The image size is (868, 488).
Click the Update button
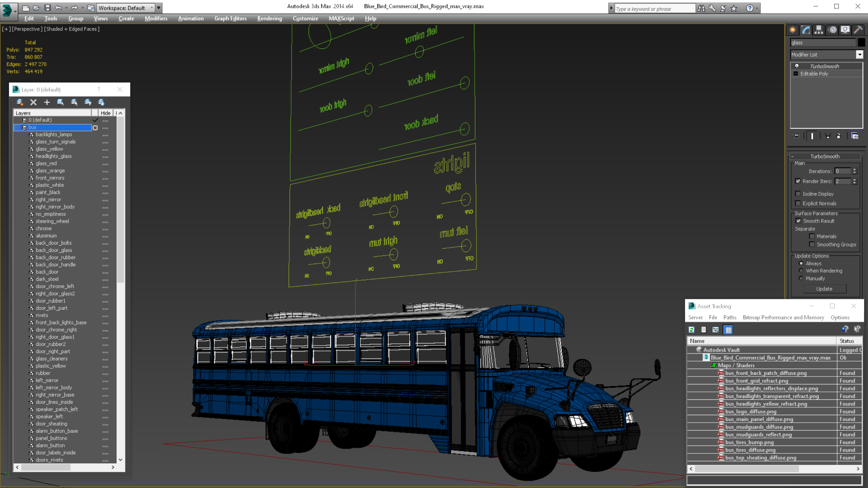[824, 289]
